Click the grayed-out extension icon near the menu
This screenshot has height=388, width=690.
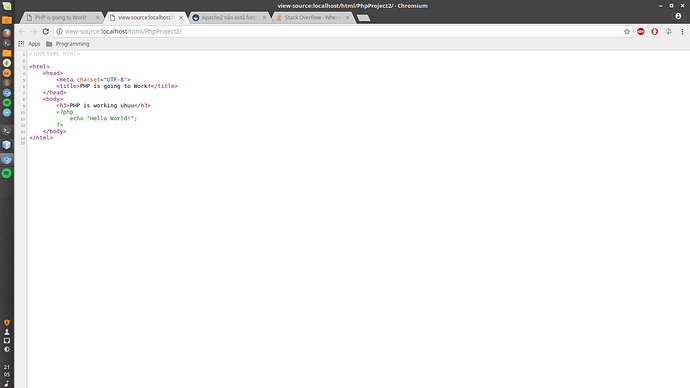tap(668, 31)
